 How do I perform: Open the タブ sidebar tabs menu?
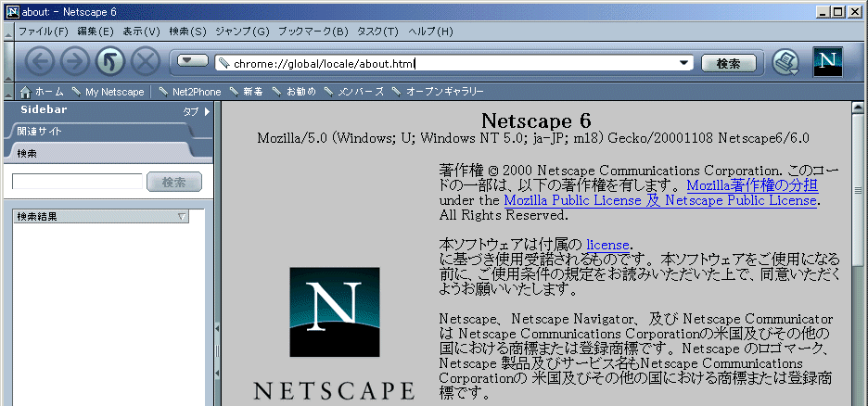pos(198,111)
